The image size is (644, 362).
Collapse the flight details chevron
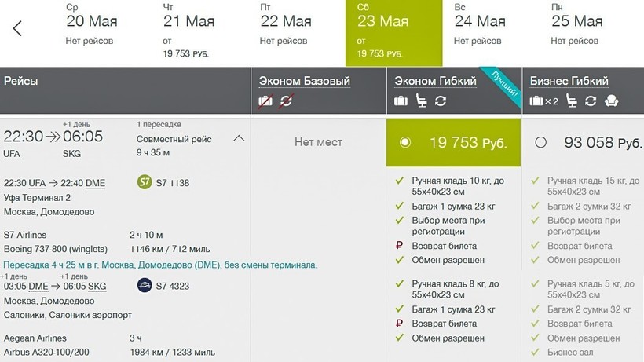point(239,139)
